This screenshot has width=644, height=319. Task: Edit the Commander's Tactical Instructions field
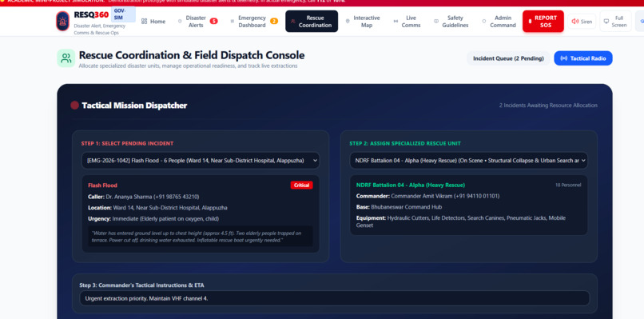pyautogui.click(x=334, y=298)
